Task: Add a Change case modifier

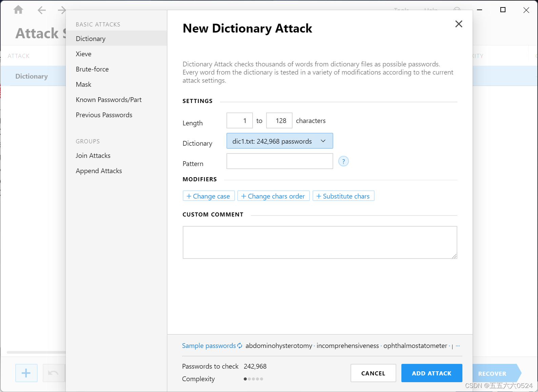Action: click(x=208, y=196)
